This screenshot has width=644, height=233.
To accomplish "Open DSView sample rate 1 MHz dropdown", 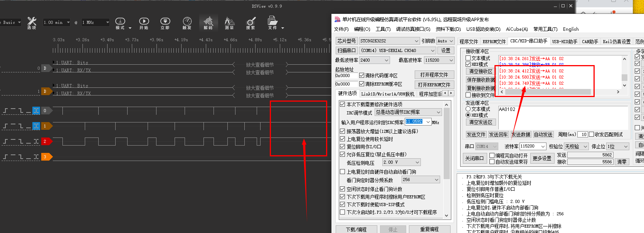I will pyautogui.click(x=95, y=22).
